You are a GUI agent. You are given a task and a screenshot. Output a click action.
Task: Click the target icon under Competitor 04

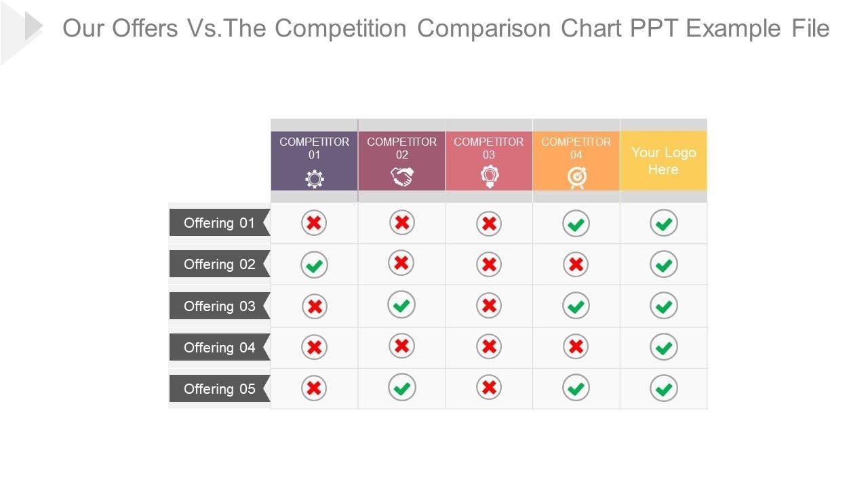tap(576, 178)
